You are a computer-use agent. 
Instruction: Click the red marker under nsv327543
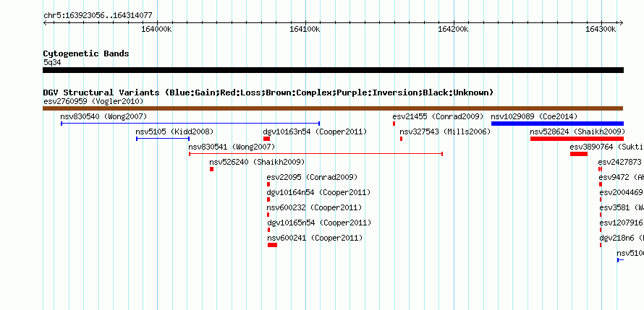402,139
